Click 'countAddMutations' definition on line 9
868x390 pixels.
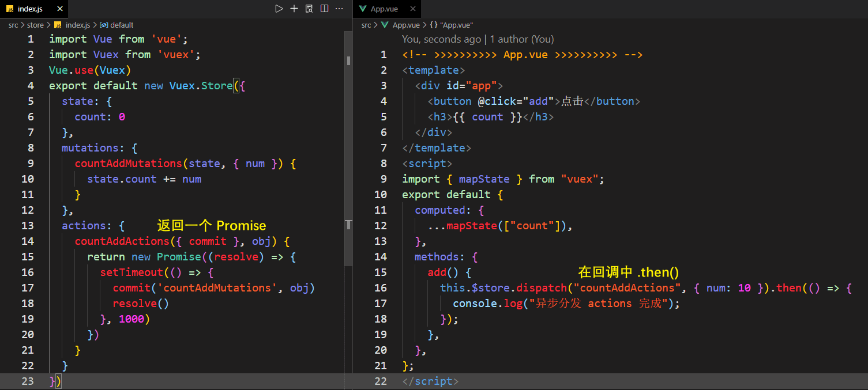(128, 163)
